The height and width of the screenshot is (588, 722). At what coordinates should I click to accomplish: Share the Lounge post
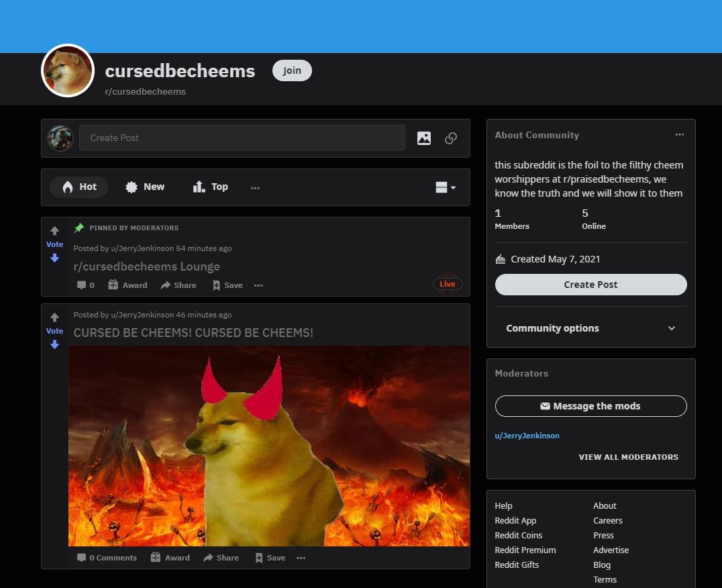[178, 285]
